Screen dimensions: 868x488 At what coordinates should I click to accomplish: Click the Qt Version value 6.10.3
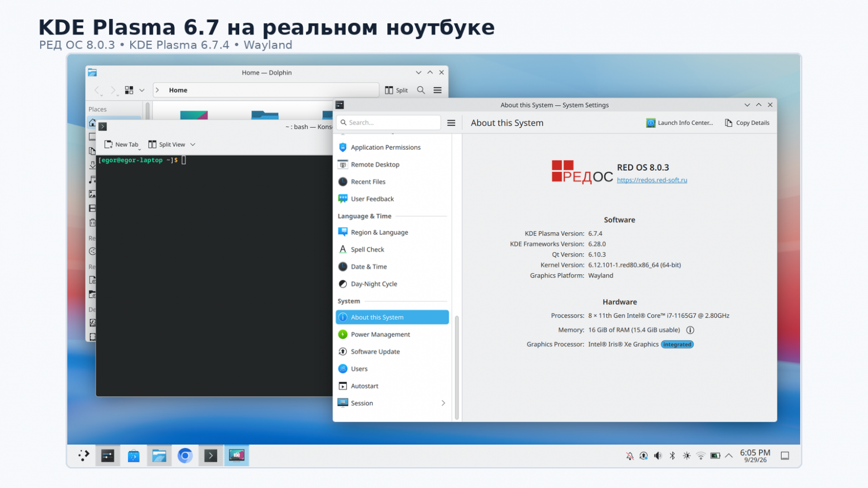coord(597,255)
